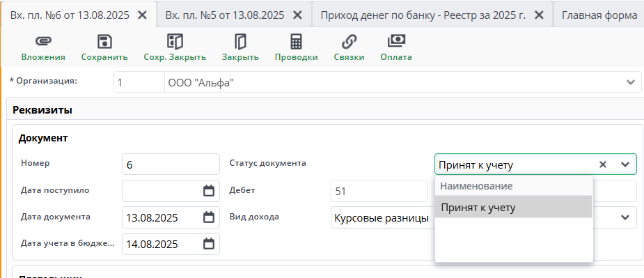
Task: Click the Сохранить save diskette icon
Action: tap(104, 42)
